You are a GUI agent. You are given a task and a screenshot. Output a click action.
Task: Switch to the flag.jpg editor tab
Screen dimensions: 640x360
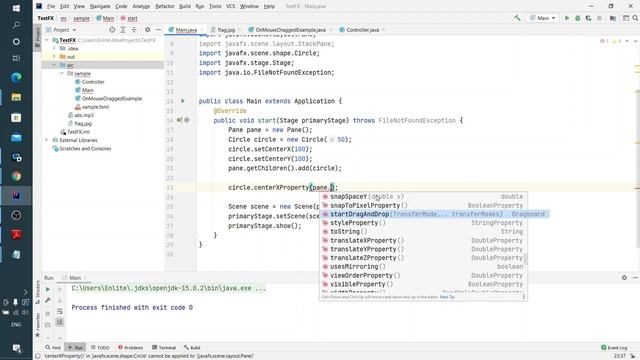tap(226, 30)
